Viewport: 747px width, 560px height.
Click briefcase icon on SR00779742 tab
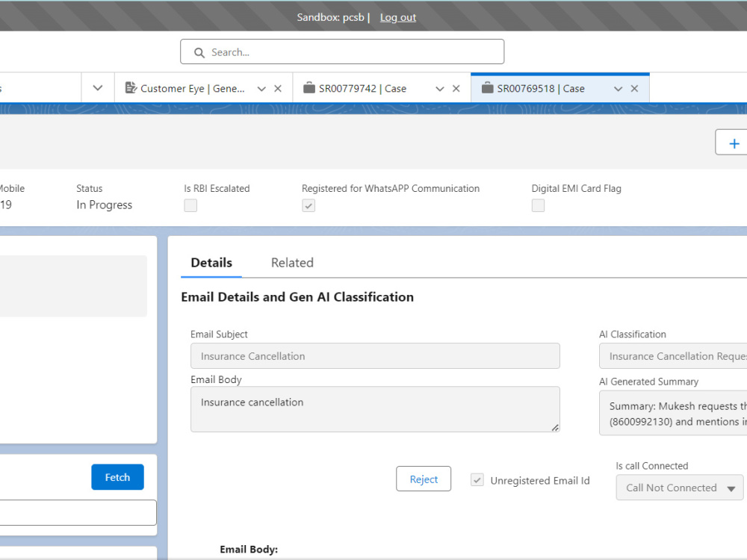point(309,88)
